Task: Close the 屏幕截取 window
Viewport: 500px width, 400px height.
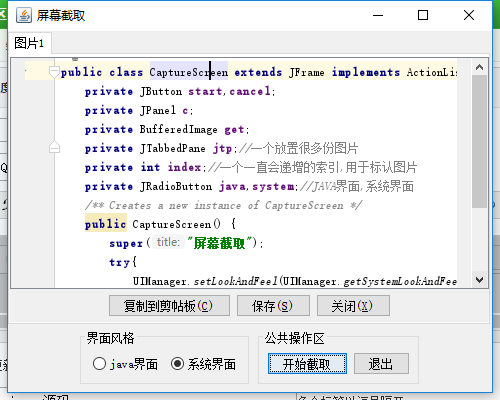Action: (469, 15)
